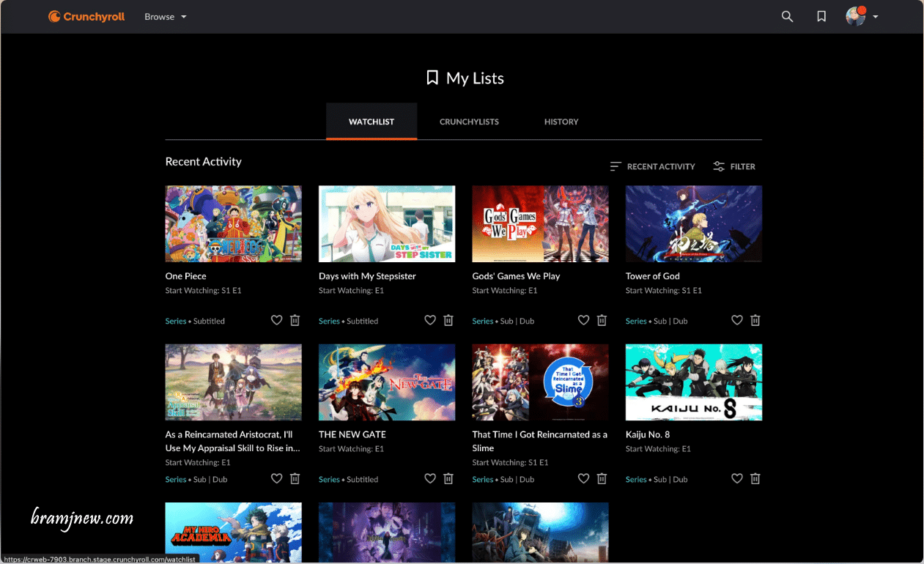Click the bookmark watchlist icon in header

[x=821, y=17]
